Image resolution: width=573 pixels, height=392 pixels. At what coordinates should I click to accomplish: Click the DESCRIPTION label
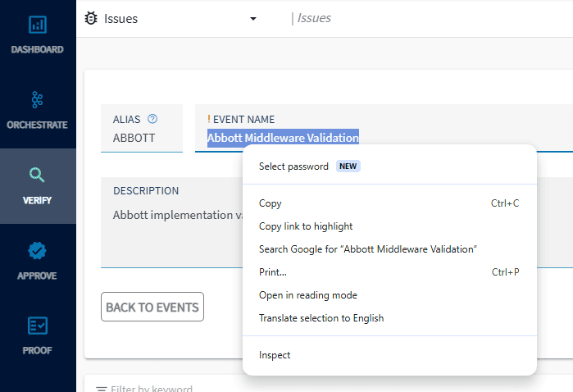[x=146, y=191]
